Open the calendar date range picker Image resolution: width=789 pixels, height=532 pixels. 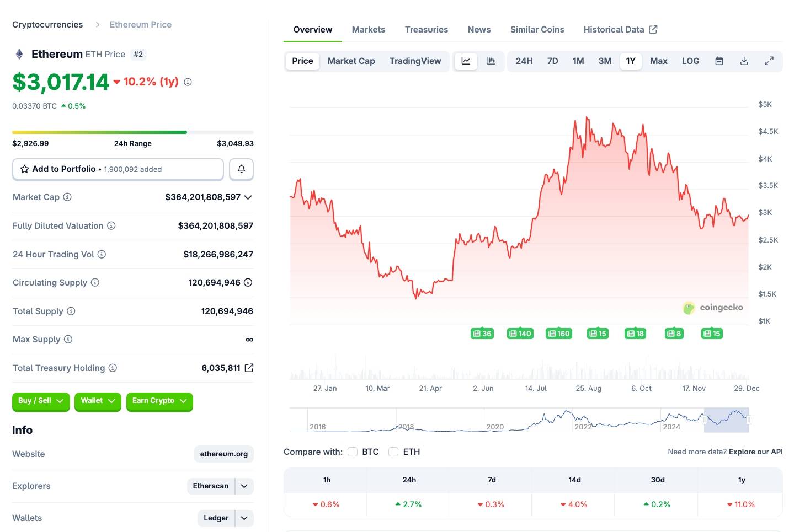(x=719, y=61)
